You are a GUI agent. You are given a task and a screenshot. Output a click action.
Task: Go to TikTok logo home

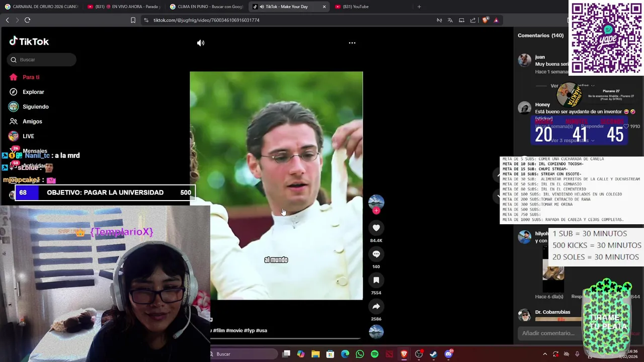[29, 41]
